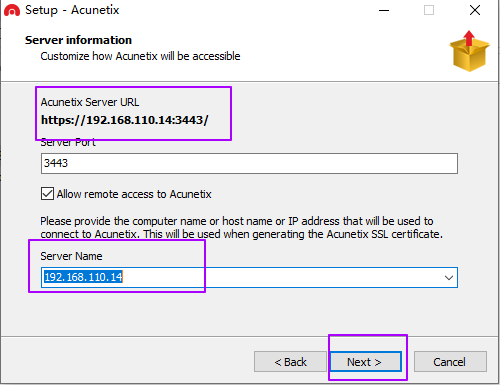Click the Setup - Acunetix title text

72,10
